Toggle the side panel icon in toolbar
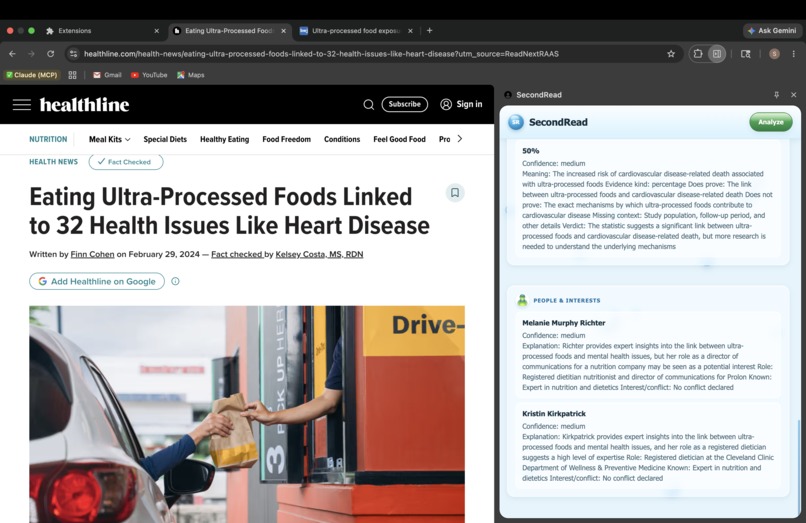The width and height of the screenshot is (806, 523). (x=717, y=53)
